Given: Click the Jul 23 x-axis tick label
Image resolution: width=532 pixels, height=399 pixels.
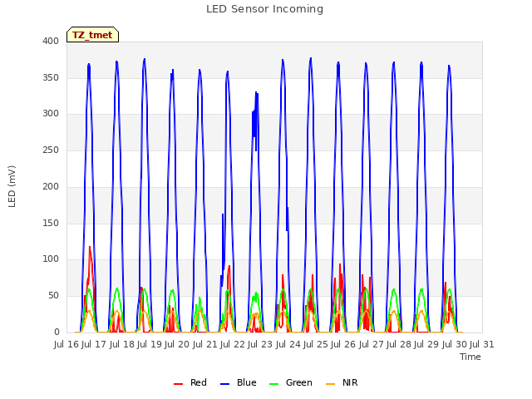Looking at the screenshot, I should [x=260, y=344].
